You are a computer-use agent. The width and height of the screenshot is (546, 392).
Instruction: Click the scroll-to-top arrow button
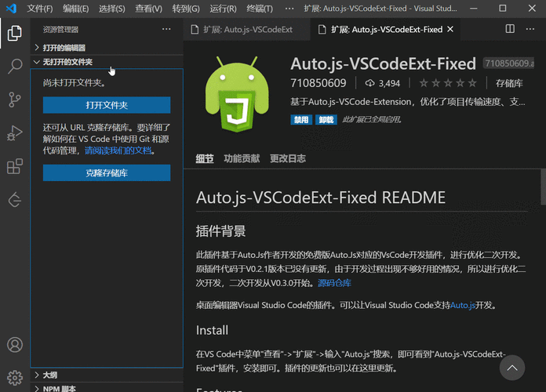[x=511, y=368]
